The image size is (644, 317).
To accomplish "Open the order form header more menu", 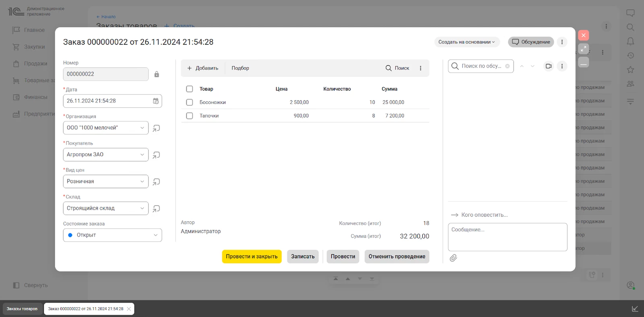I will click(x=562, y=42).
